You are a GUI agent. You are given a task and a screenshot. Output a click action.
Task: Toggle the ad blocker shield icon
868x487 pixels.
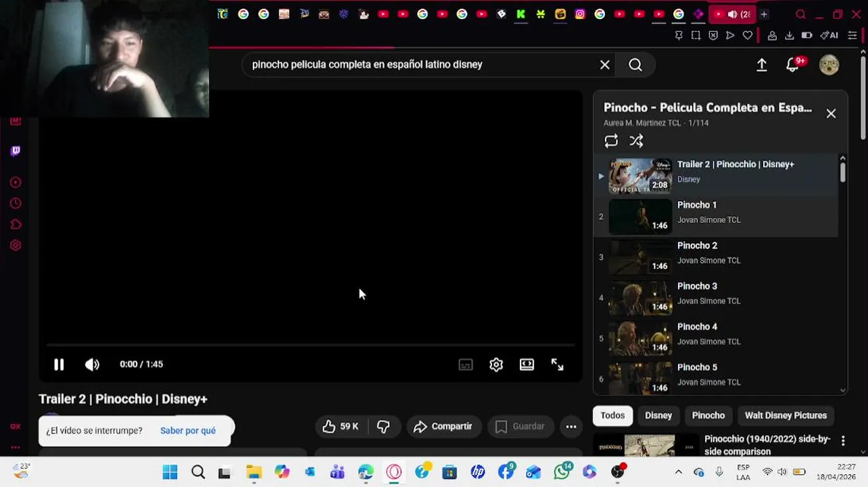[713, 35]
